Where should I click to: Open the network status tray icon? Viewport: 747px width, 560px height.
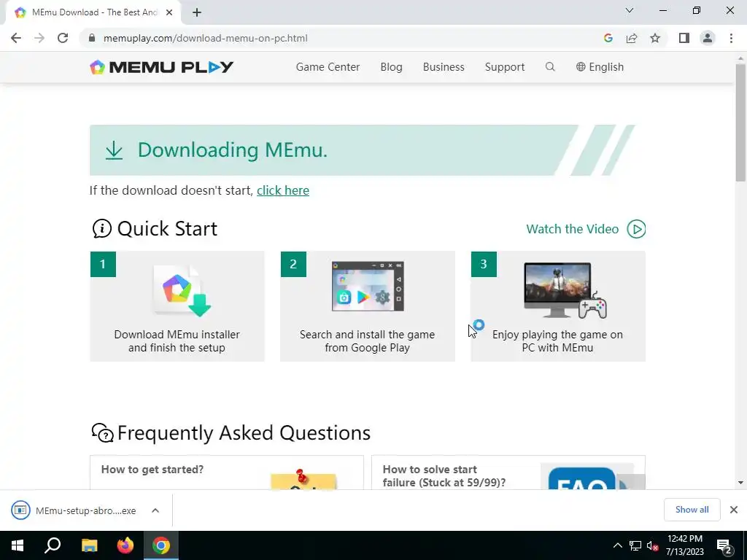pyautogui.click(x=635, y=545)
